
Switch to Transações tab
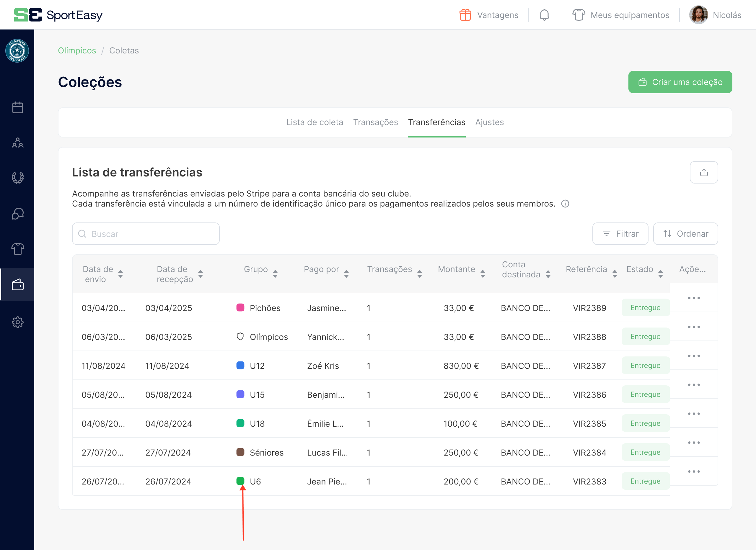click(x=375, y=122)
